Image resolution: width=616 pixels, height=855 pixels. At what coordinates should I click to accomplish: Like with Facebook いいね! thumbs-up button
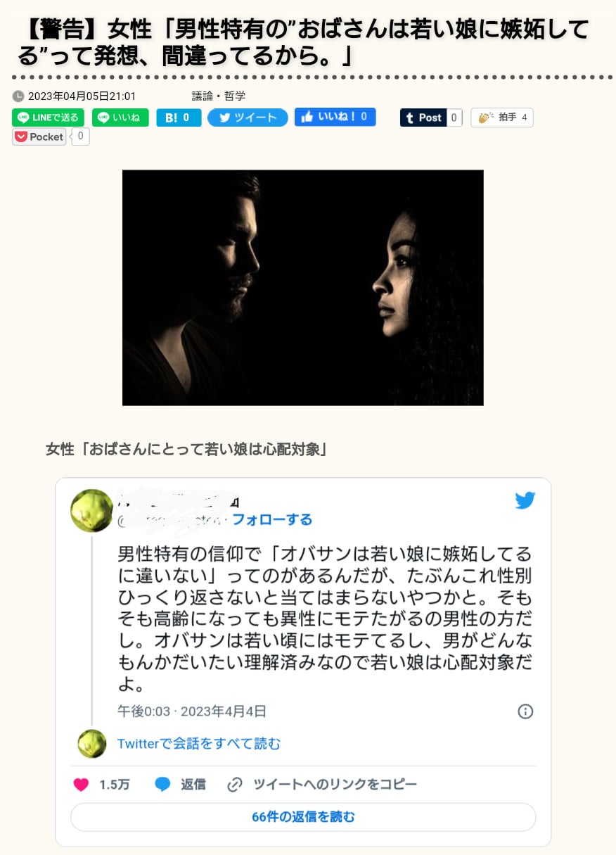[335, 117]
